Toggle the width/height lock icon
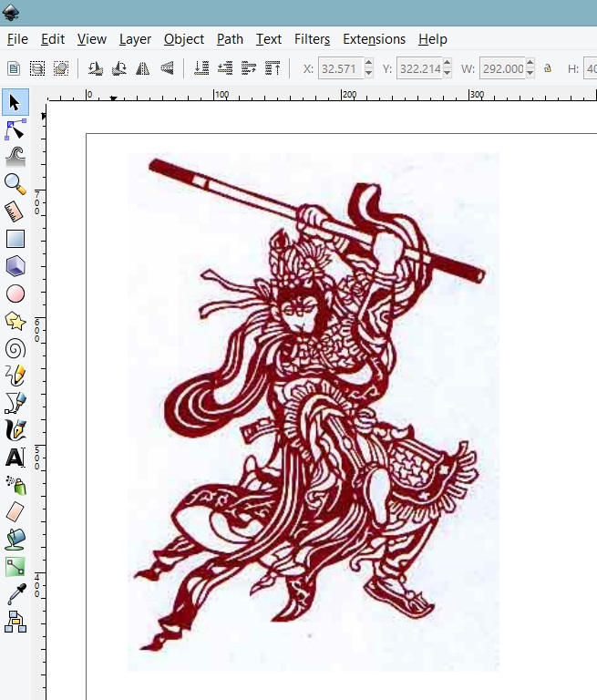Screen dimensions: 597x700 [x=548, y=68]
